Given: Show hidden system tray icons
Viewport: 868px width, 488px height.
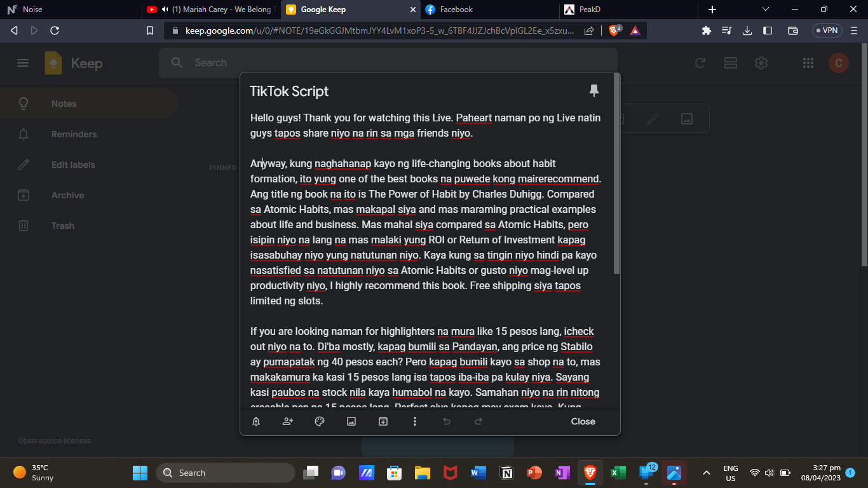Looking at the screenshot, I should tap(706, 473).
